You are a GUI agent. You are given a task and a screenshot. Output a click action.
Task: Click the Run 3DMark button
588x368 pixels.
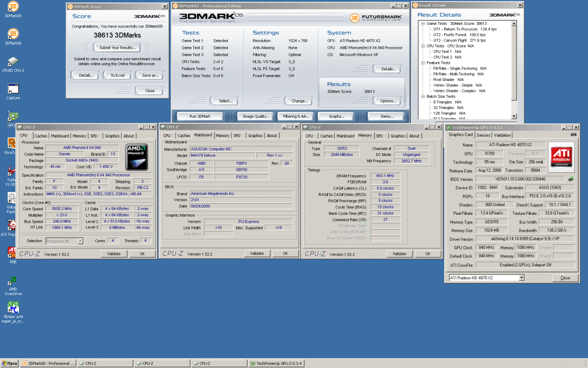200,116
